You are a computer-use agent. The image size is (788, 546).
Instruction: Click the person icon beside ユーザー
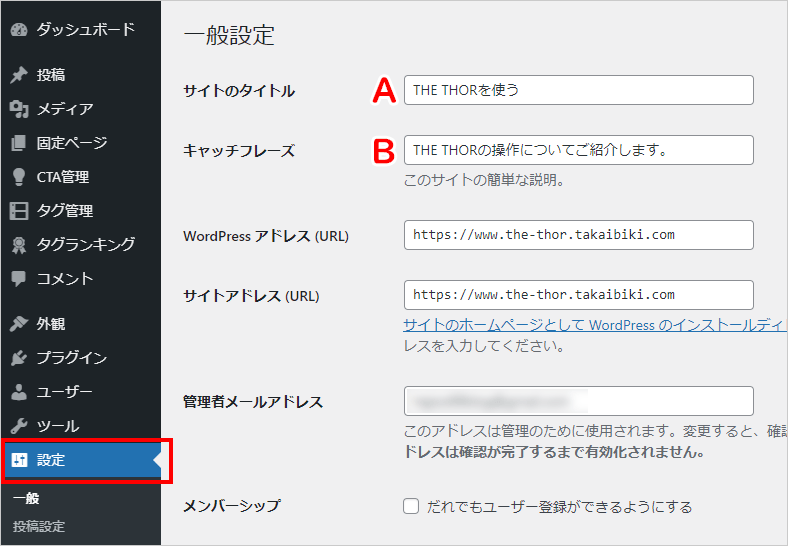click(19, 392)
